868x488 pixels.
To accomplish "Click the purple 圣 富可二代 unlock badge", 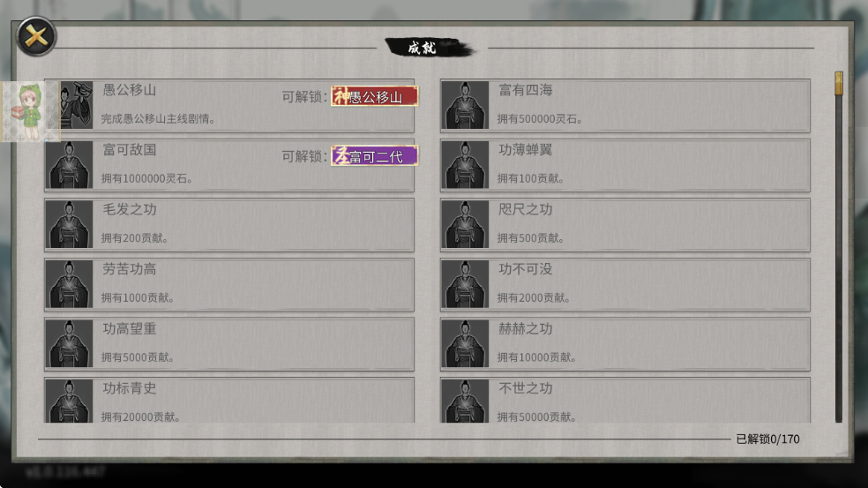I will click(x=375, y=156).
